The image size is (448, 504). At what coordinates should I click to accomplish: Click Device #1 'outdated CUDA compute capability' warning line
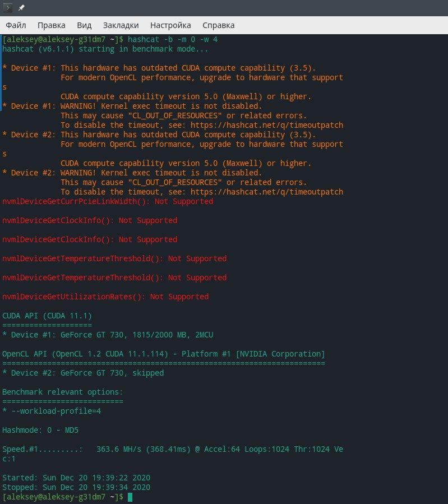tap(159, 68)
